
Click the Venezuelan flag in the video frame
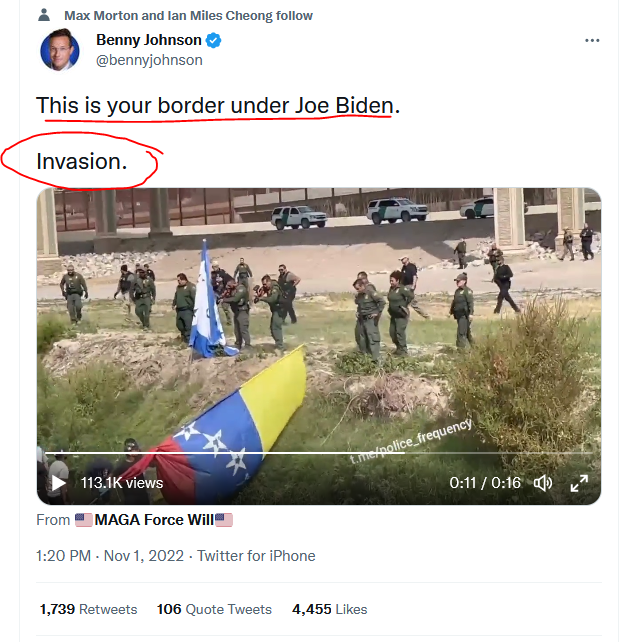tap(238, 420)
